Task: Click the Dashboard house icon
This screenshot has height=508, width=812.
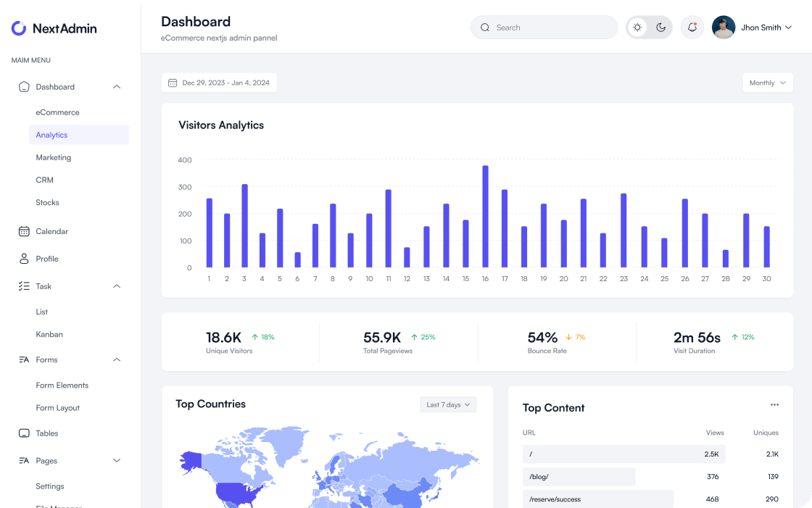Action: coord(22,86)
